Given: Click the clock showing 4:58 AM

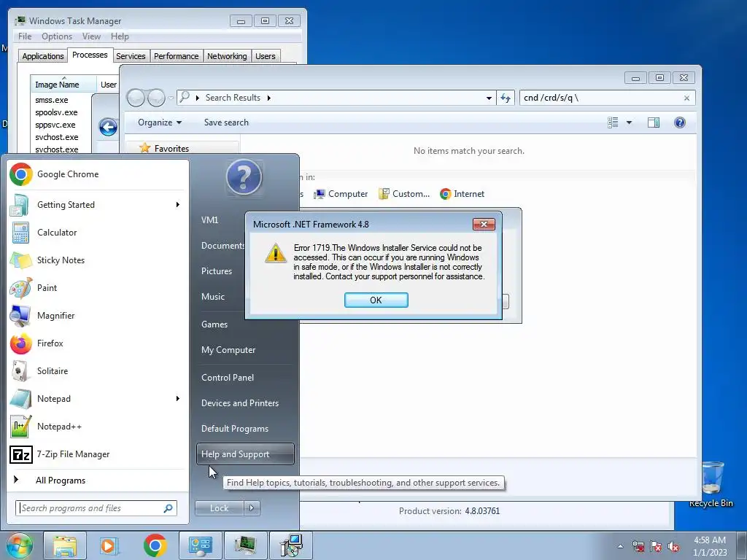Looking at the screenshot, I should point(710,540).
